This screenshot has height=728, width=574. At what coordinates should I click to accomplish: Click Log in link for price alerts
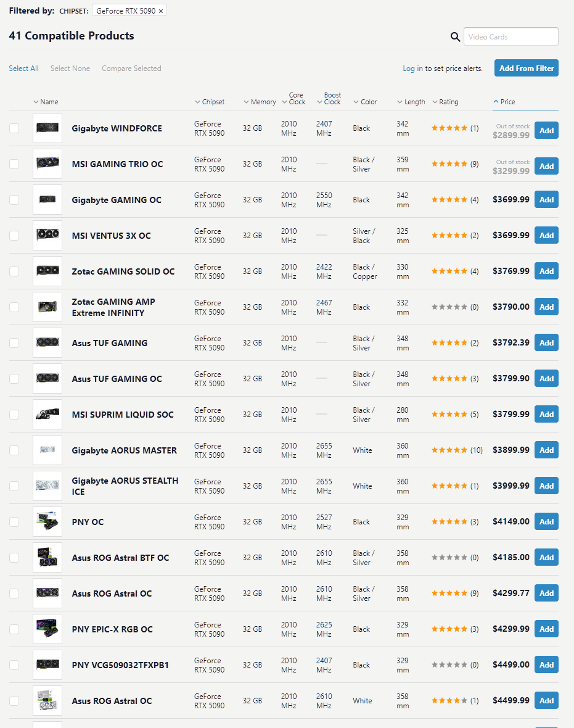[x=412, y=68]
